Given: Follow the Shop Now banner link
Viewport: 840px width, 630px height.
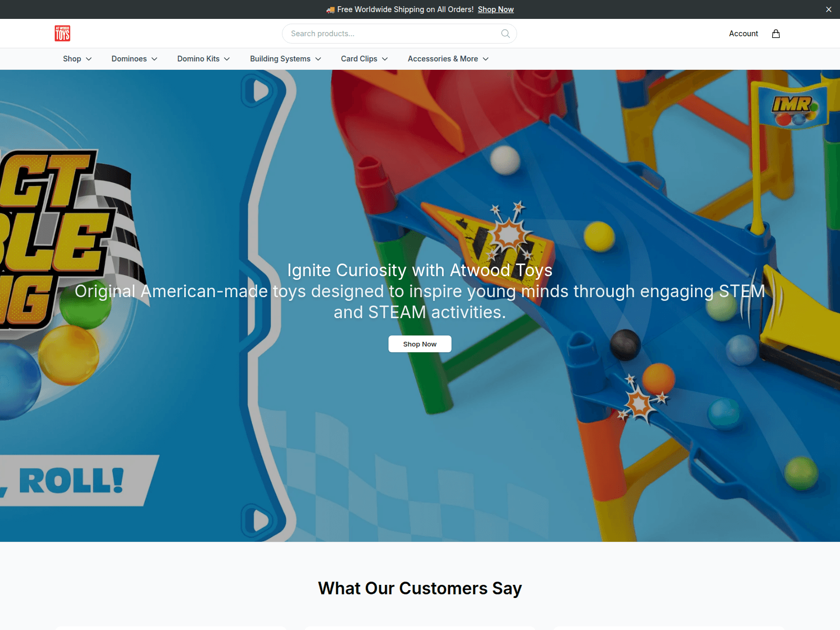Looking at the screenshot, I should pyautogui.click(x=496, y=9).
